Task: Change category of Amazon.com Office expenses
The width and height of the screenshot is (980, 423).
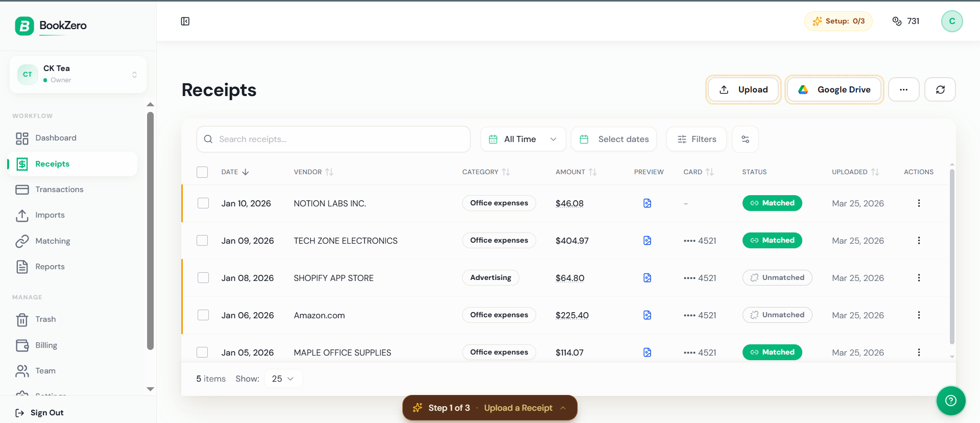Action: [499, 315]
